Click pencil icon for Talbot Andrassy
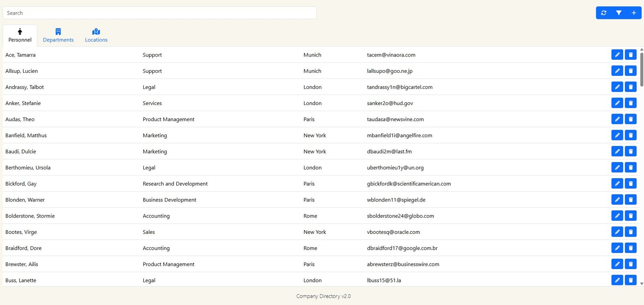The height and width of the screenshot is (305, 644). [x=617, y=87]
